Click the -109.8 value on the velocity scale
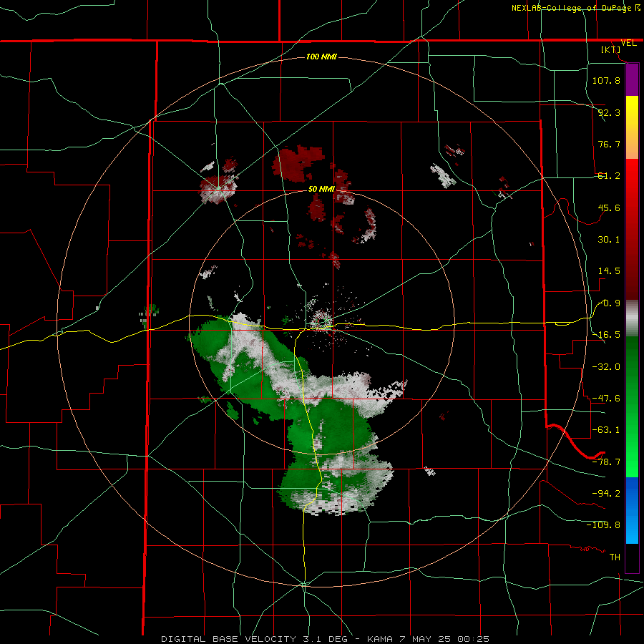Image resolution: width=644 pixels, height=644 pixels. (x=603, y=525)
